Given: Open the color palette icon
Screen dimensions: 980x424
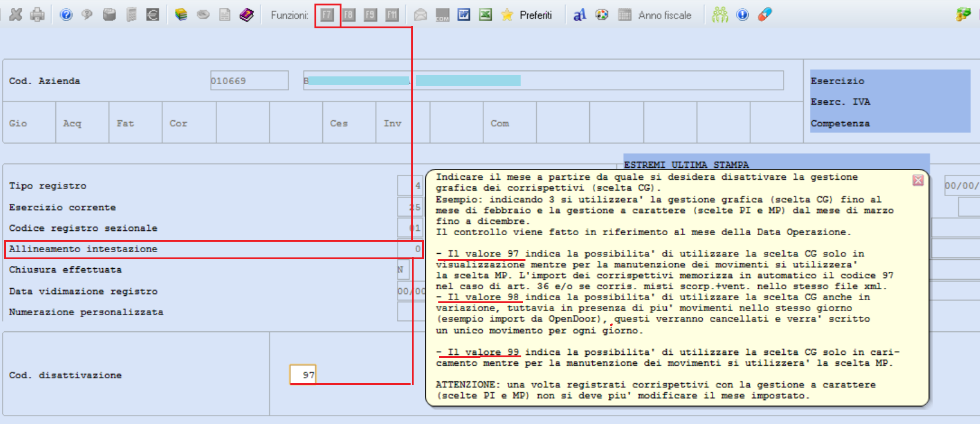Looking at the screenshot, I should (602, 14).
